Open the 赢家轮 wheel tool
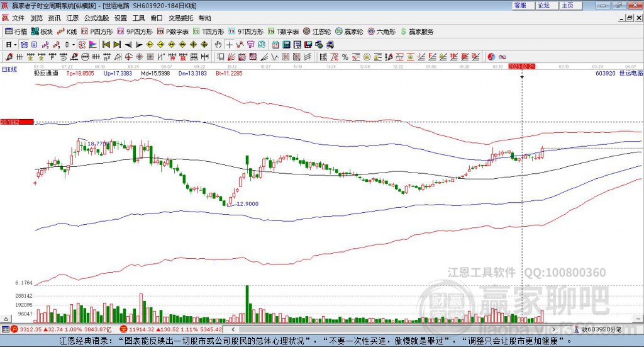Screen dimensions: 644x347 349,31
